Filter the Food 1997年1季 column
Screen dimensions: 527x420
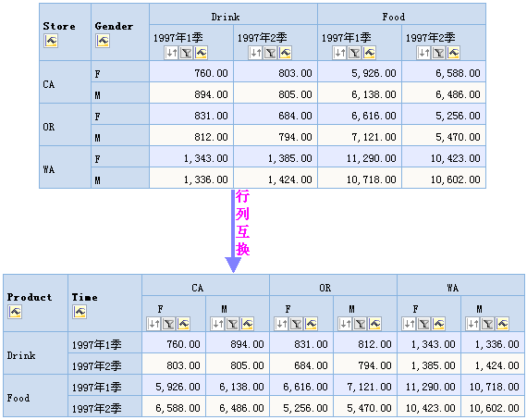pos(354,53)
